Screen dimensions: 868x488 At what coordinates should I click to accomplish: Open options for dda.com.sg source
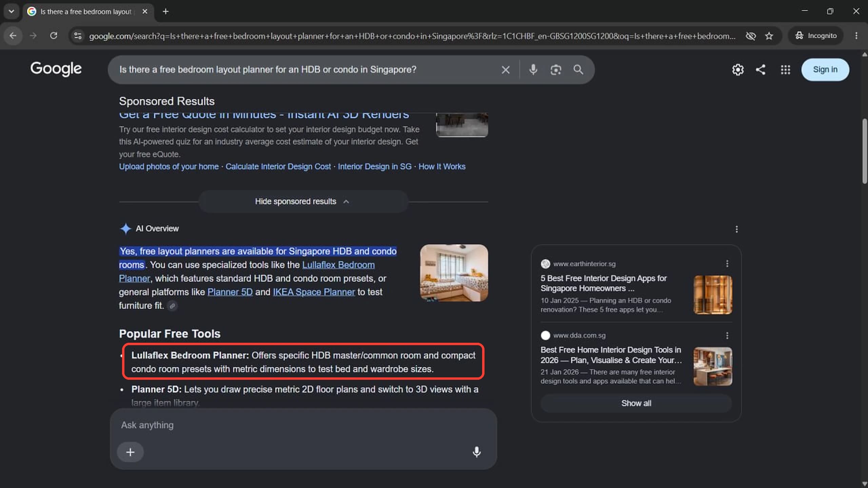pos(727,335)
